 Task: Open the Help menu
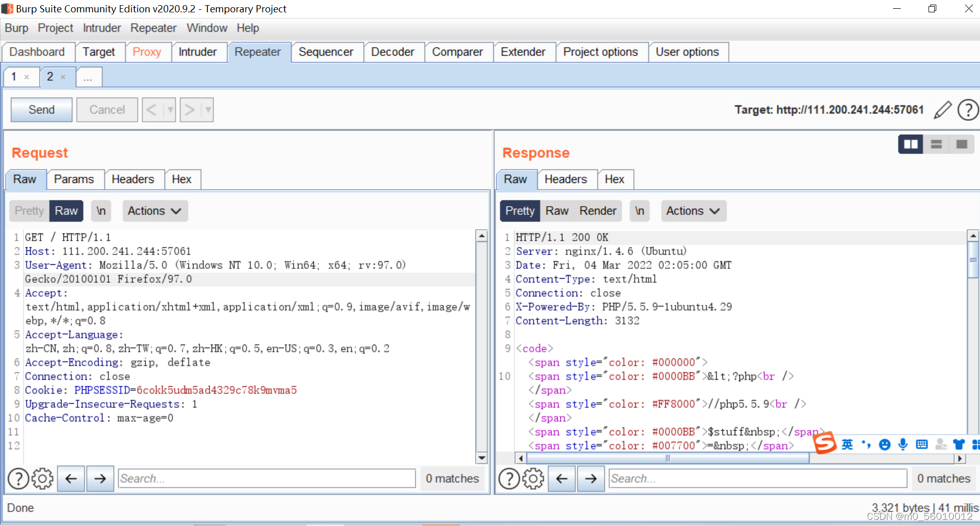coord(248,28)
